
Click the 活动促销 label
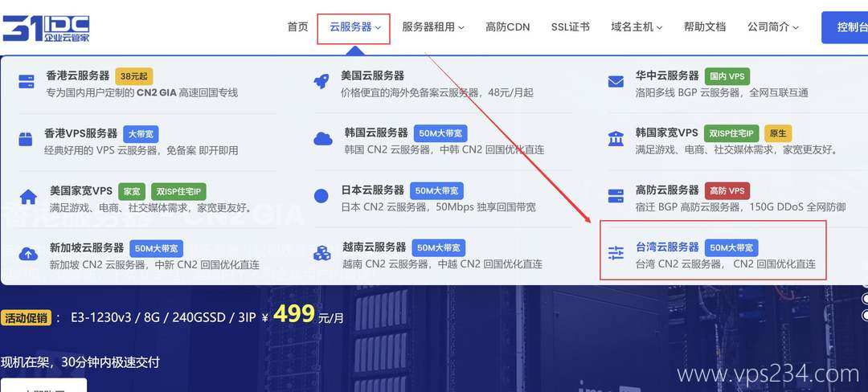click(x=26, y=318)
